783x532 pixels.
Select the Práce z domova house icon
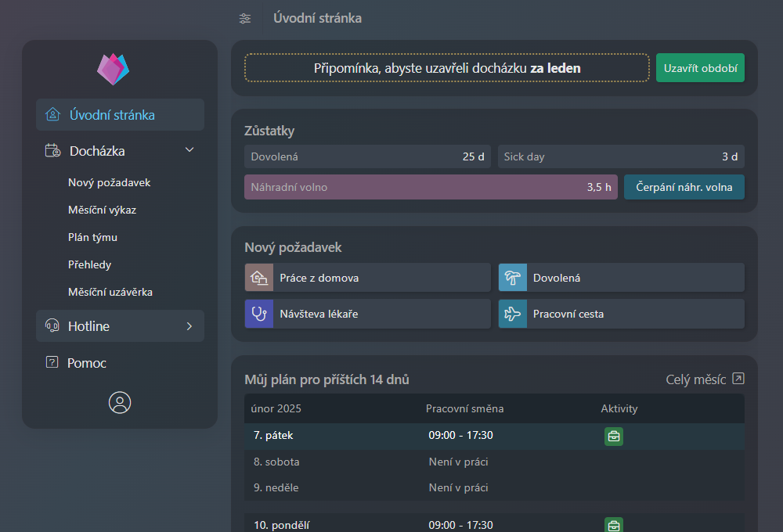coord(258,278)
